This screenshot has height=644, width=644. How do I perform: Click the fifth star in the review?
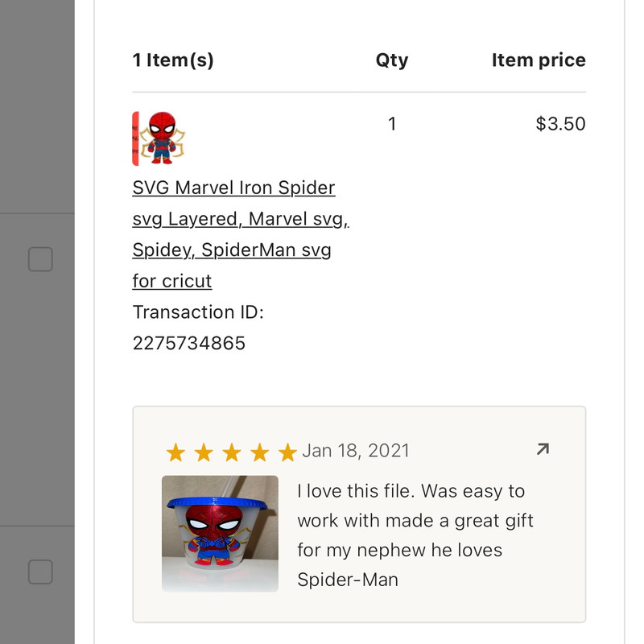click(285, 451)
